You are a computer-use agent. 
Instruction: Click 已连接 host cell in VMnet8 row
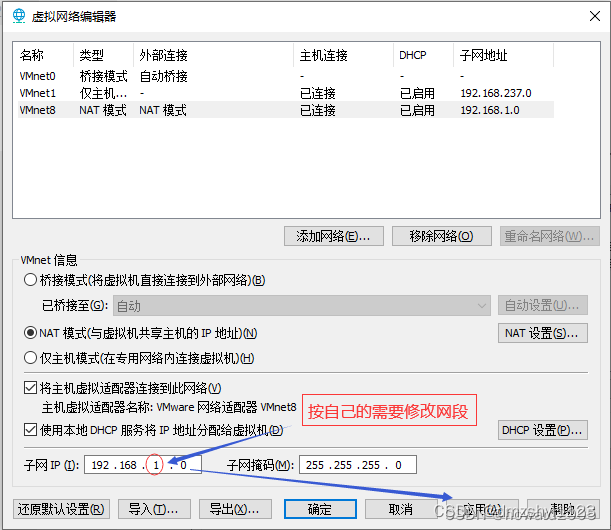tap(318, 110)
